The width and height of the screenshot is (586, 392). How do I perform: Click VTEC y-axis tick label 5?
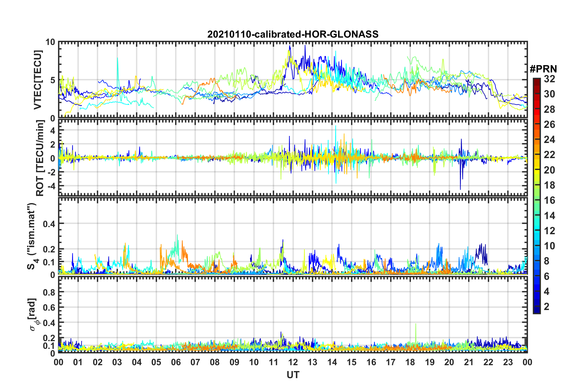(52, 80)
